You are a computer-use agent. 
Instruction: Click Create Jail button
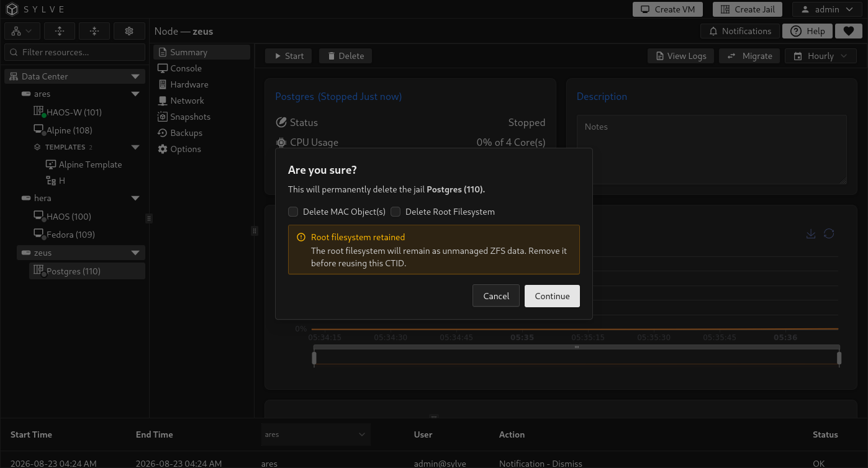click(748, 9)
